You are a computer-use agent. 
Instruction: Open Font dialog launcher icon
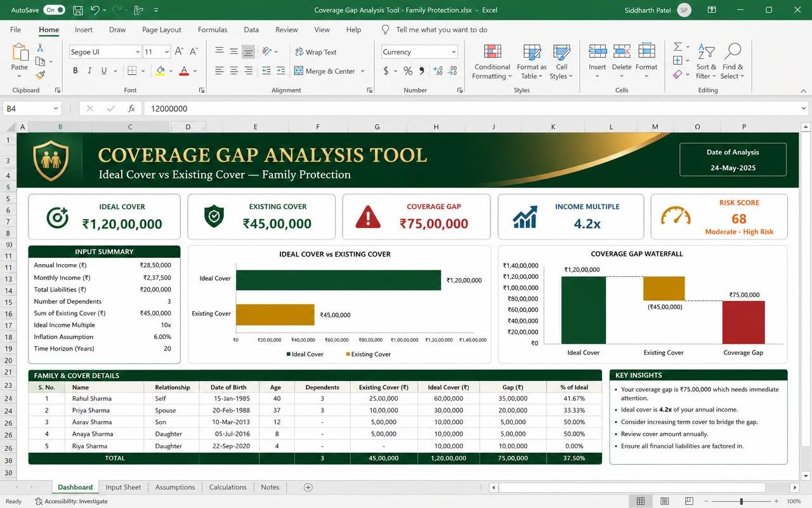click(202, 90)
